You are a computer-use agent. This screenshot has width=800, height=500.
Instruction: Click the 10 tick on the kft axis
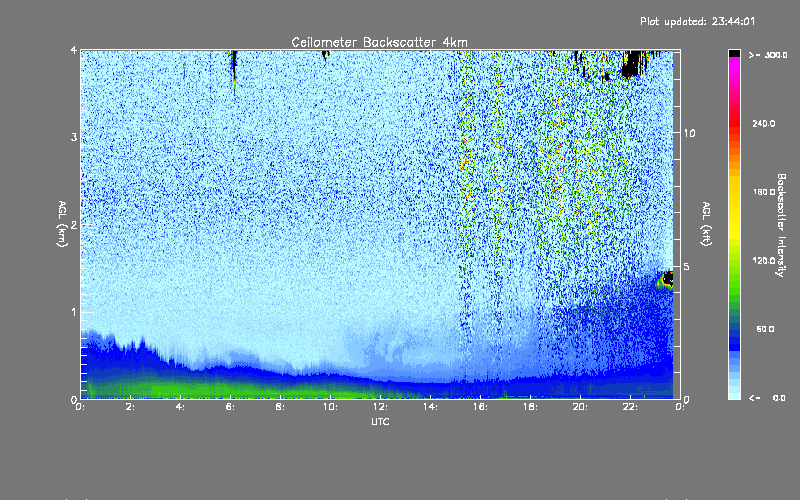coord(689,133)
